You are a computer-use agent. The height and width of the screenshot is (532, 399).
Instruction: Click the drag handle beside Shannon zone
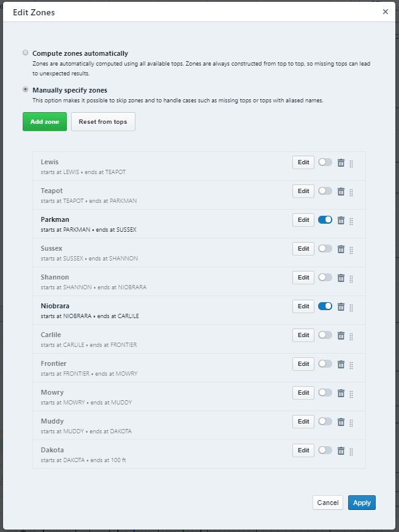pyautogui.click(x=351, y=279)
